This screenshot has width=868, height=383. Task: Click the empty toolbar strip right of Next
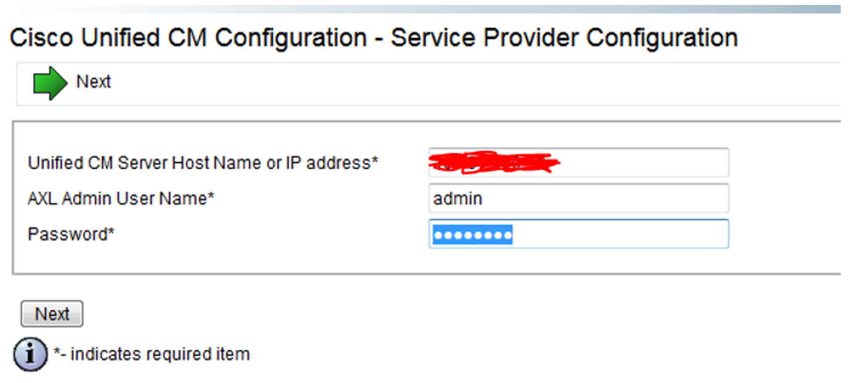(x=475, y=84)
